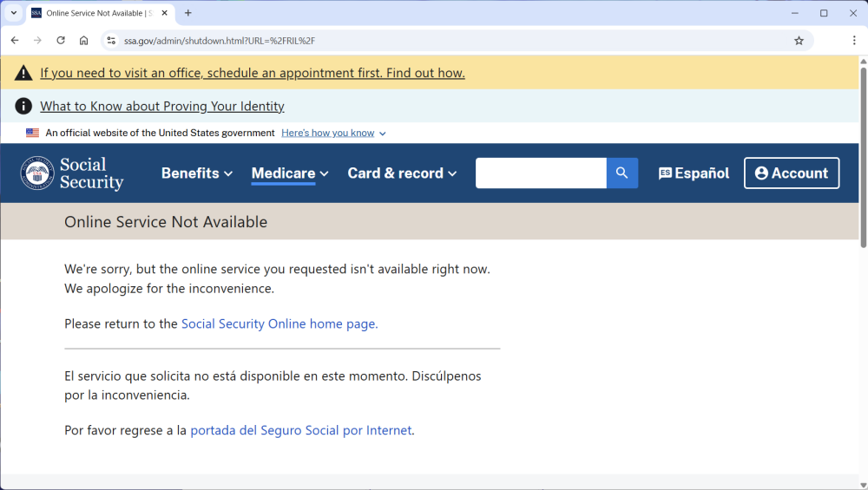Switch language to Español
The image size is (868, 490).
(x=694, y=173)
